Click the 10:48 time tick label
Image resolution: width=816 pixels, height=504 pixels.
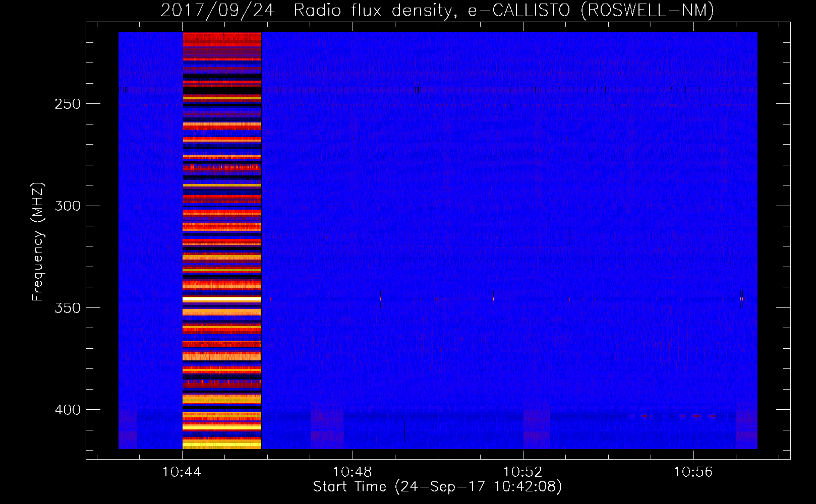pyautogui.click(x=353, y=472)
